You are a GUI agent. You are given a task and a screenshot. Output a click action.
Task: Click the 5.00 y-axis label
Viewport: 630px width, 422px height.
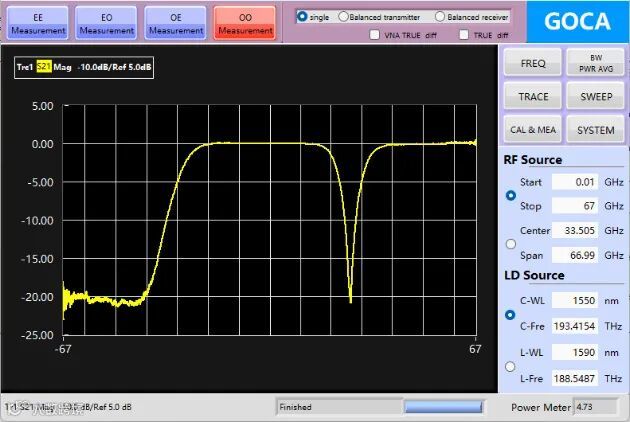[43, 106]
